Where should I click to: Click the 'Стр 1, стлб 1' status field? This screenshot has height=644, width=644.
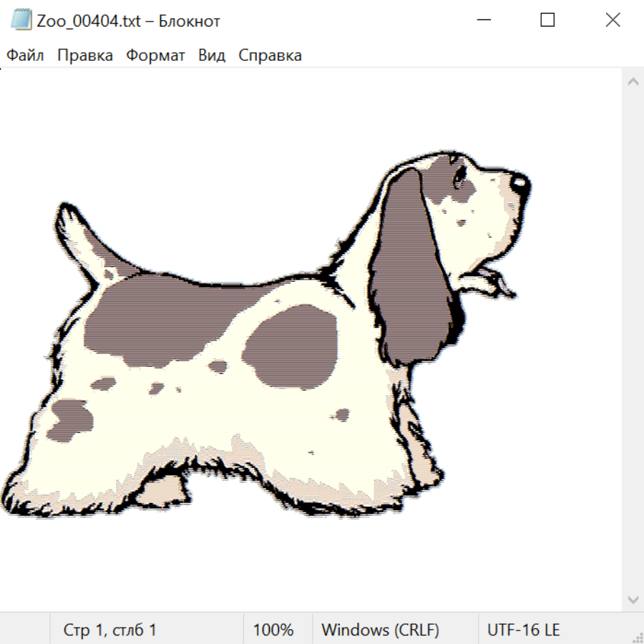click(110, 630)
